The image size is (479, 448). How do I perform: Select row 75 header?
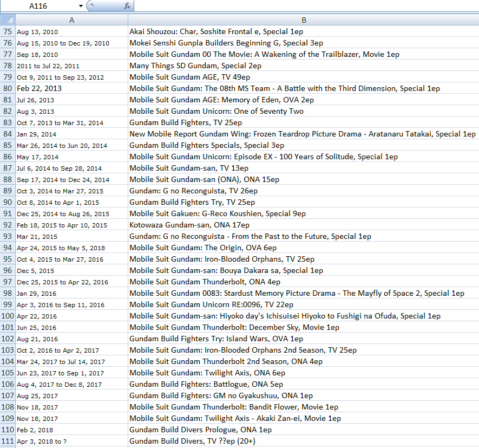[x=8, y=31]
